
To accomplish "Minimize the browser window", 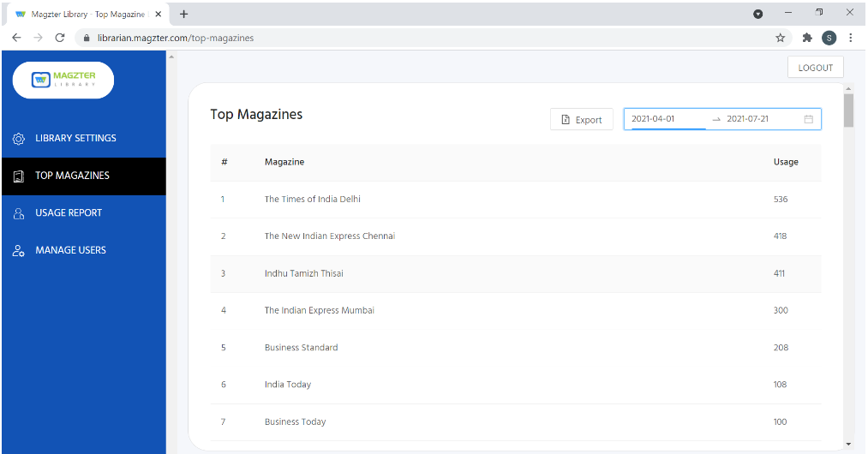I will point(788,12).
